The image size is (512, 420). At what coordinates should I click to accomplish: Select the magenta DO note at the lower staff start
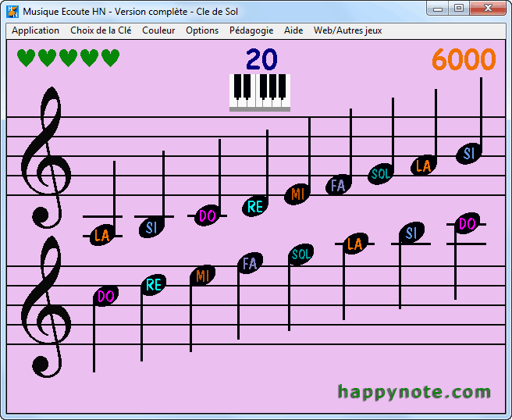pyautogui.click(x=106, y=296)
